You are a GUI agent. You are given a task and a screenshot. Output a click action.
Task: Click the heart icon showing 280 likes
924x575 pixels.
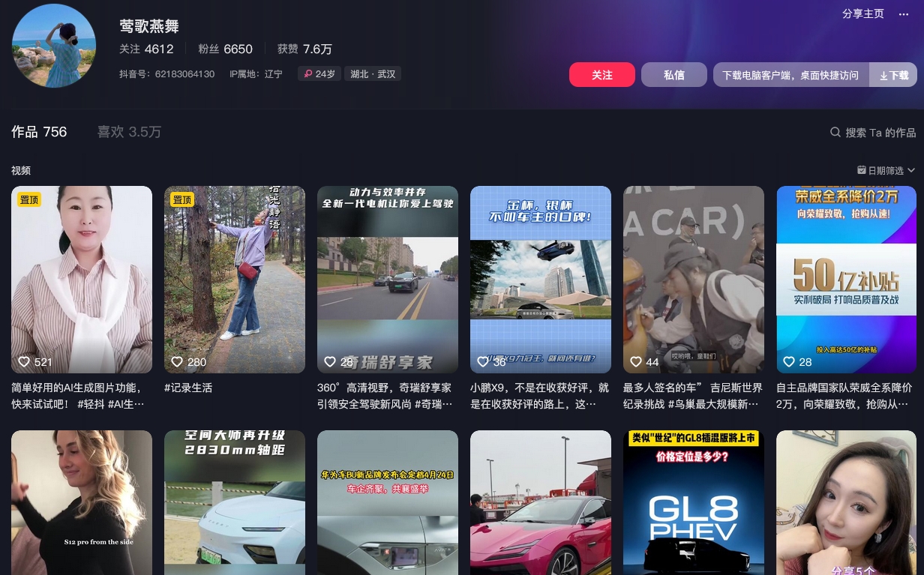point(177,362)
